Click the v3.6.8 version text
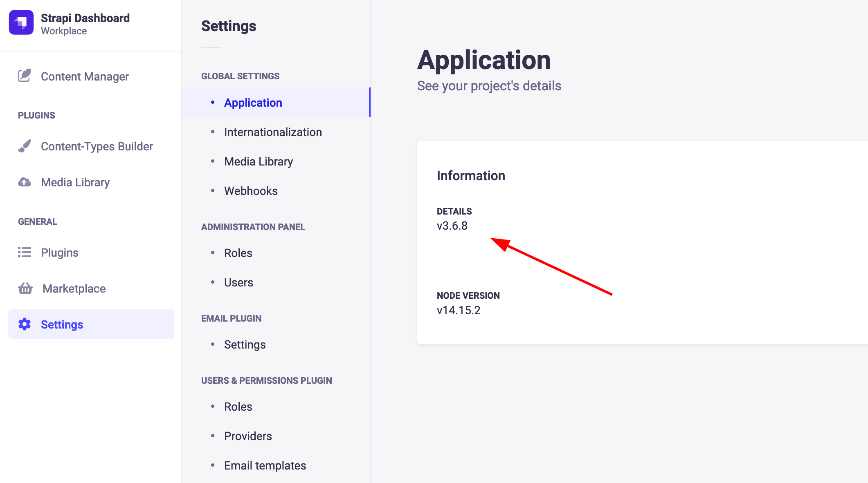This screenshot has height=483, width=868. point(452,226)
